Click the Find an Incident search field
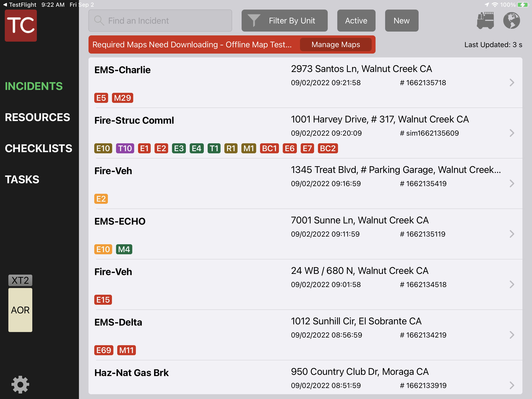 point(160,20)
